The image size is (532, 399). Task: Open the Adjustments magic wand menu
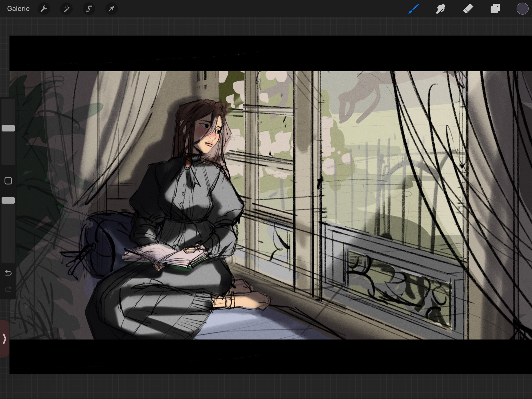(66, 9)
